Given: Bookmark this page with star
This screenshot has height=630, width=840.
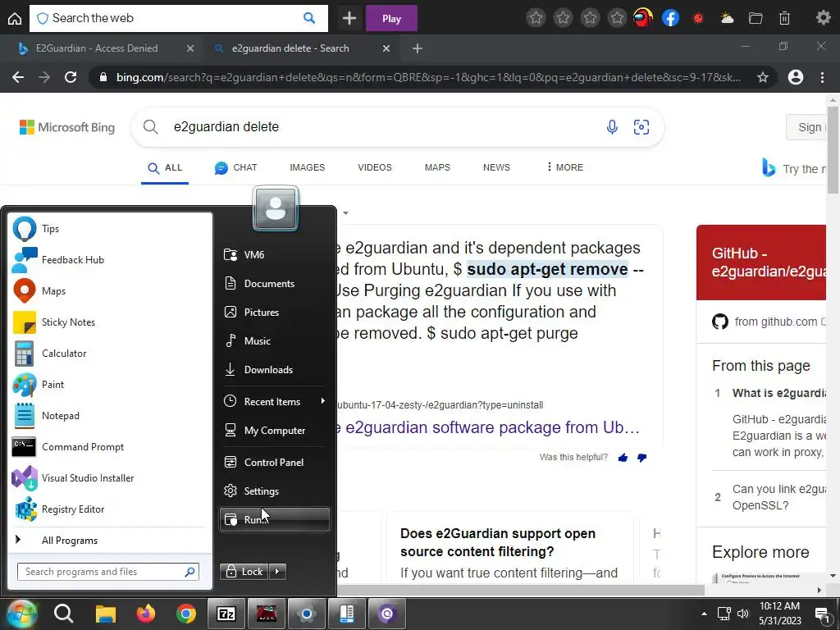Looking at the screenshot, I should 763,77.
